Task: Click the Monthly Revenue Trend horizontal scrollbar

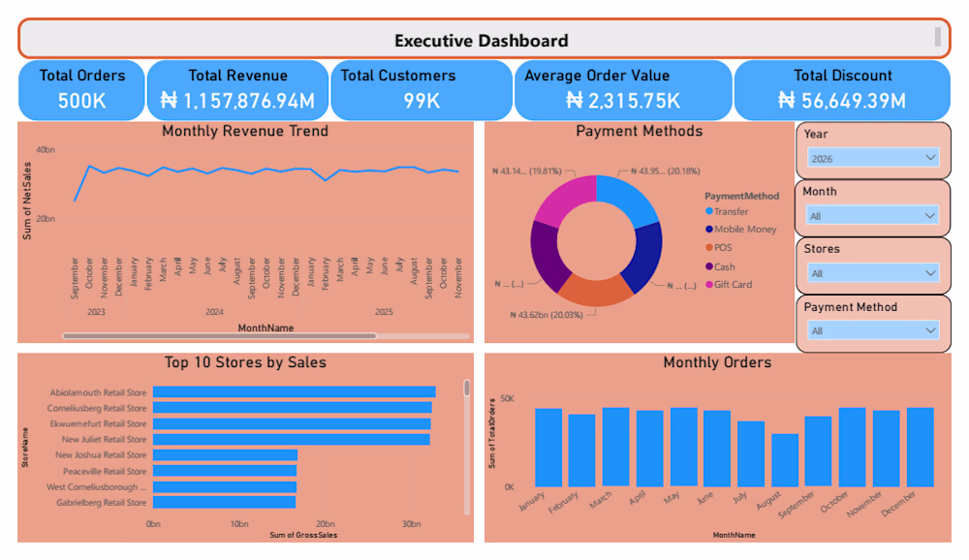Action: [219, 335]
